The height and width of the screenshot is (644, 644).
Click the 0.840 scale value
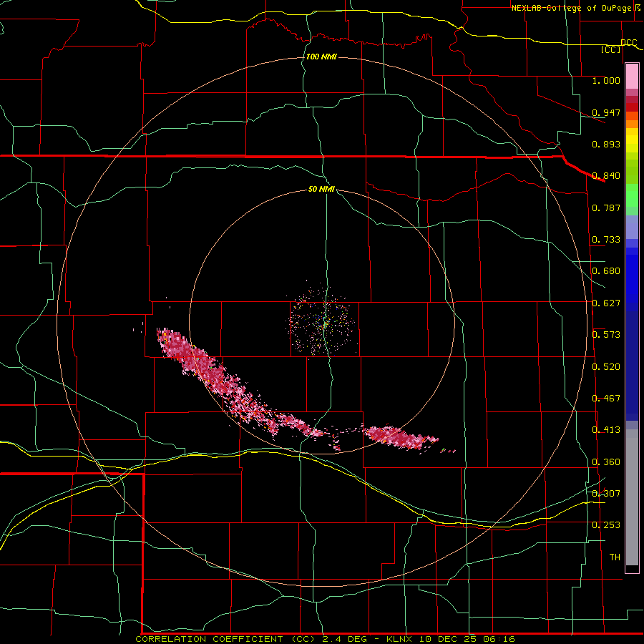606,176
